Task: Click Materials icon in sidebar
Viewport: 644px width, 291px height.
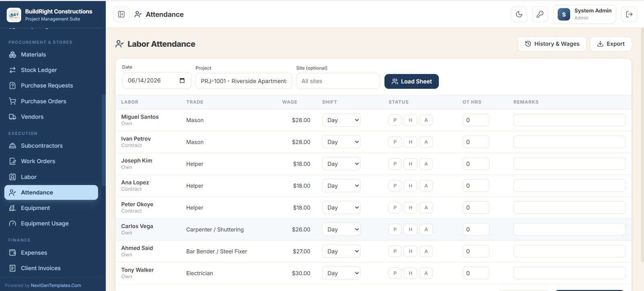Action: [x=12, y=54]
